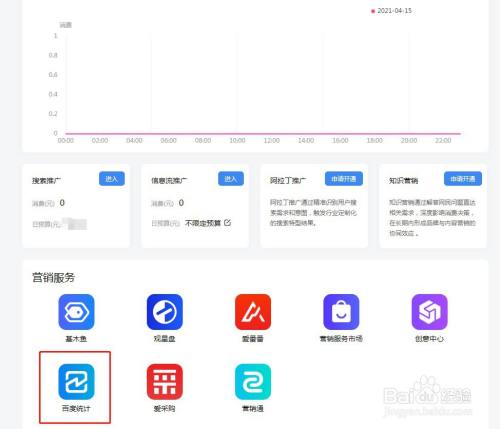Click the 爱番番 label text
The height and width of the screenshot is (429, 500).
(x=253, y=339)
